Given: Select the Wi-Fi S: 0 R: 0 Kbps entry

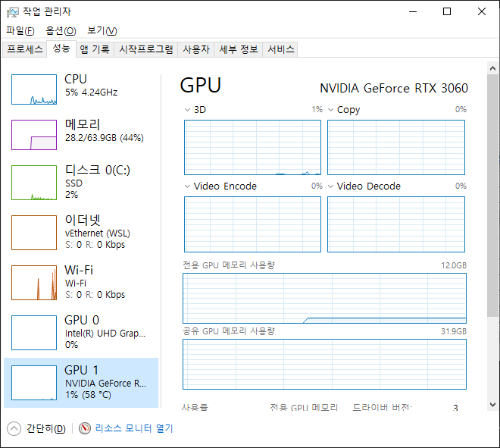Looking at the screenshot, I should click(81, 283).
